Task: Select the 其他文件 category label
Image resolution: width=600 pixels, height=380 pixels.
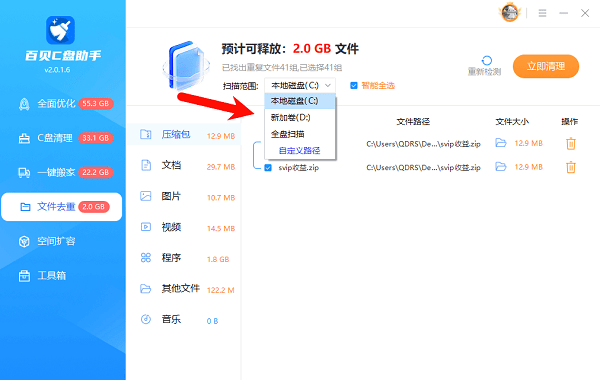Action: coord(180,289)
